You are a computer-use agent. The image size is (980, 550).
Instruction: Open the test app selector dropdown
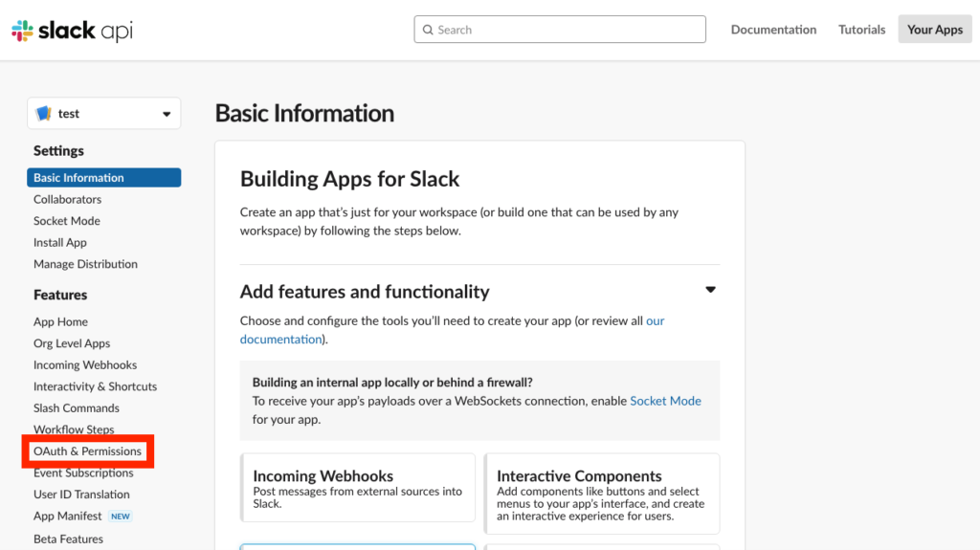pos(166,114)
